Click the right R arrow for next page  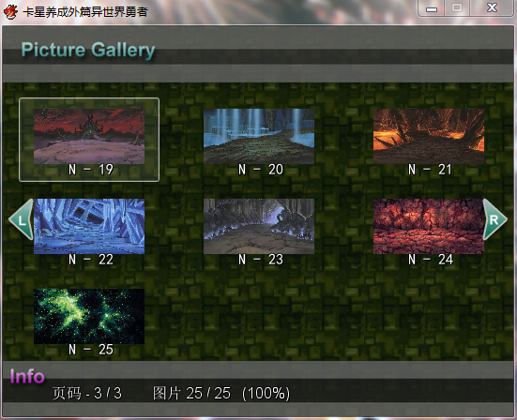point(494,219)
